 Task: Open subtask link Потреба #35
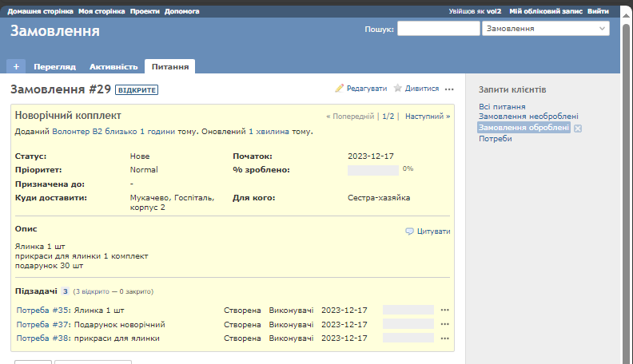42,310
